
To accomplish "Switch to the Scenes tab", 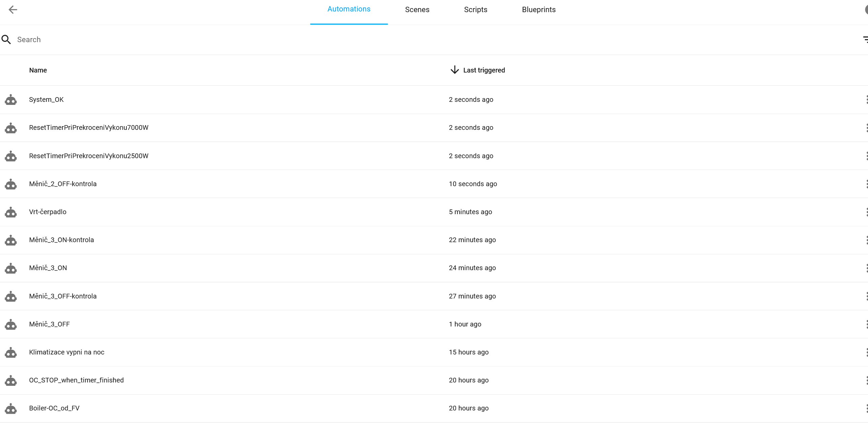I will pyautogui.click(x=417, y=9).
